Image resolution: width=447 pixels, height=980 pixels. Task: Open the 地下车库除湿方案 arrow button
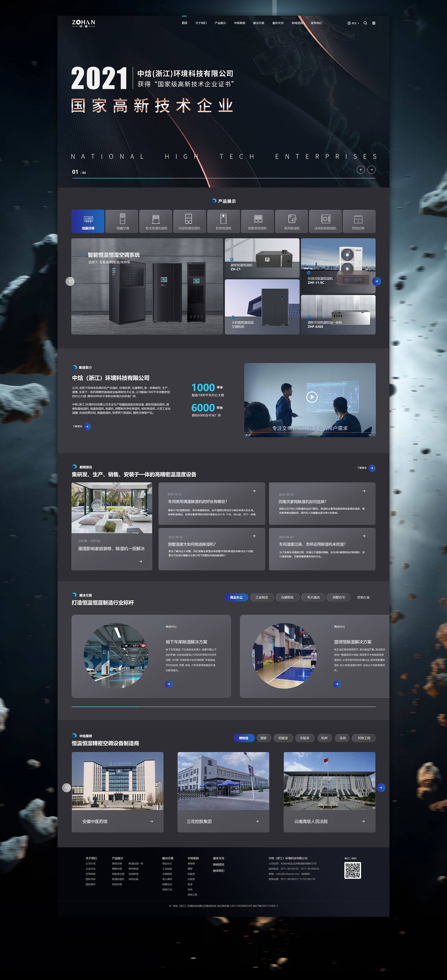coord(169,684)
